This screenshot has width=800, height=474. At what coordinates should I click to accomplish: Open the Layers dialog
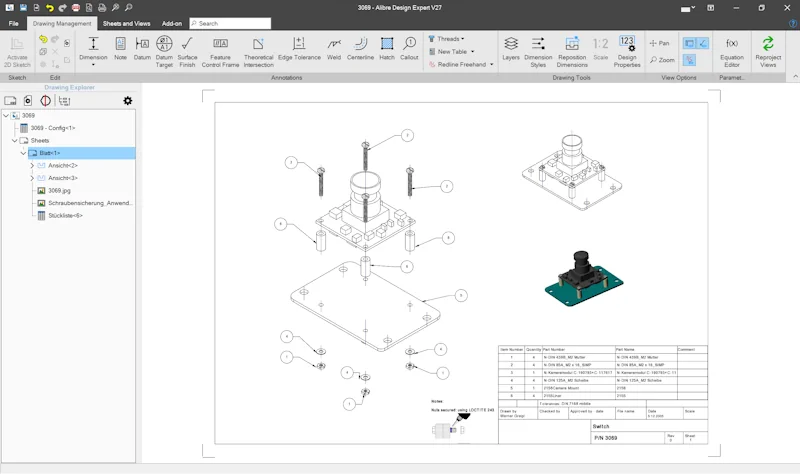pyautogui.click(x=511, y=48)
